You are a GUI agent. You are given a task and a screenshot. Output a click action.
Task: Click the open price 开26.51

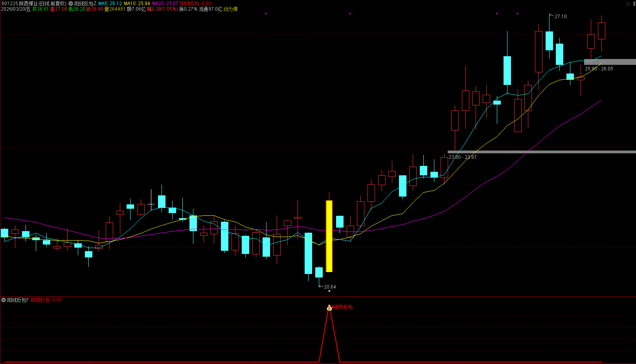pyautogui.click(x=40, y=9)
